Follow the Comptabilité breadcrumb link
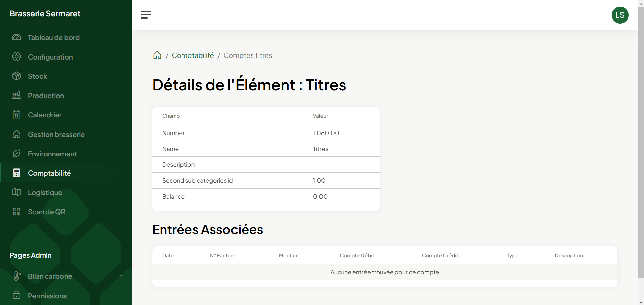The height and width of the screenshot is (305, 644). [x=192, y=55]
